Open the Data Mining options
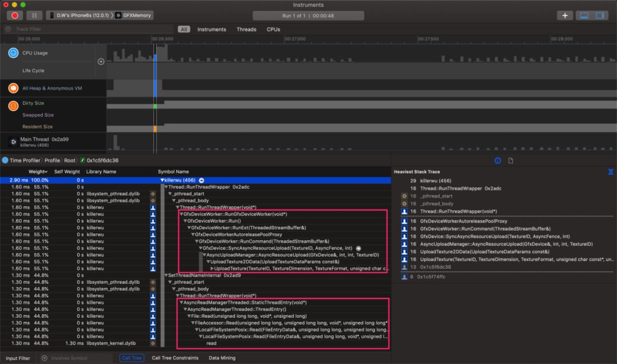The image size is (617, 364). pyautogui.click(x=222, y=358)
